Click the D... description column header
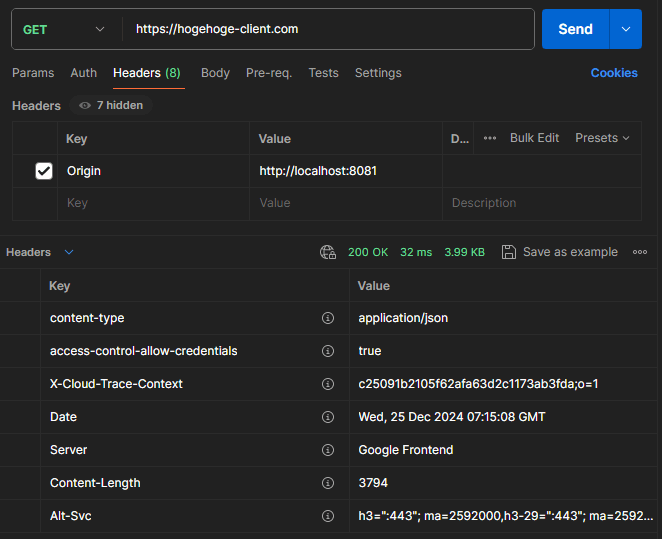 point(460,139)
